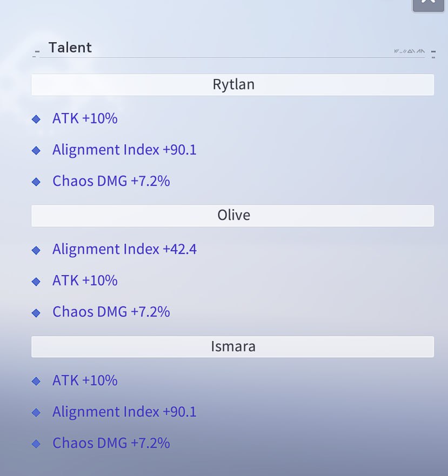This screenshot has height=476, width=448.
Task: Select Ismara's Chaos DMG +7.2% text
Action: (x=111, y=443)
